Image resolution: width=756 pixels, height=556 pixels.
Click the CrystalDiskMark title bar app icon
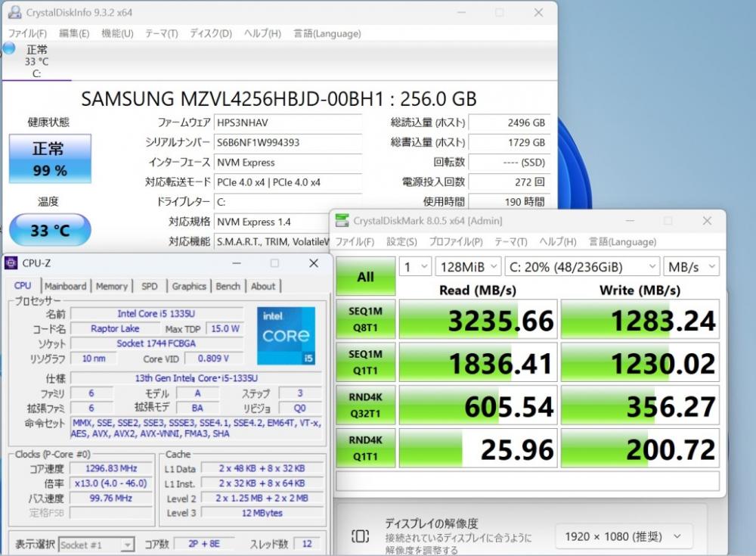click(x=342, y=221)
